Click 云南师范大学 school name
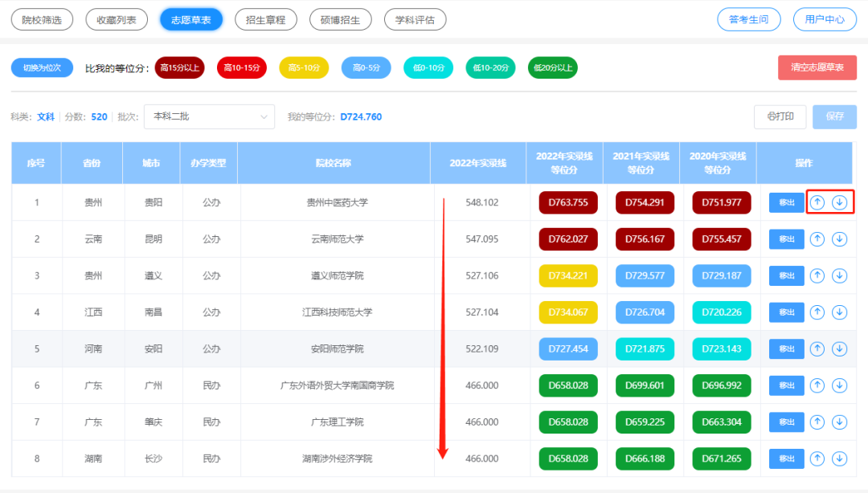The height and width of the screenshot is (493, 868). (x=337, y=239)
